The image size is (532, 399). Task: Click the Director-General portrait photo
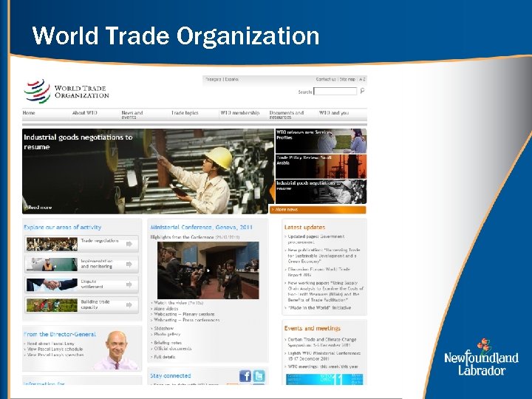click(117, 350)
